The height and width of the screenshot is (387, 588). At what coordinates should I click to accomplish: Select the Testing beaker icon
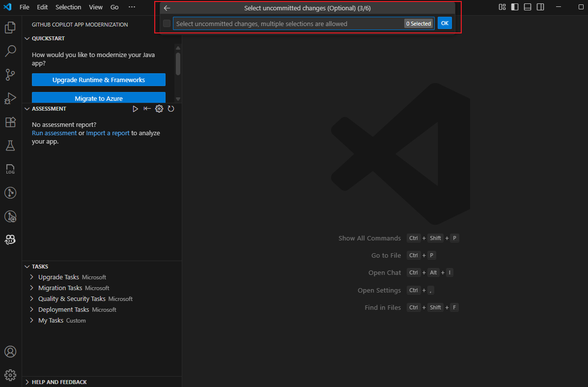pos(10,146)
